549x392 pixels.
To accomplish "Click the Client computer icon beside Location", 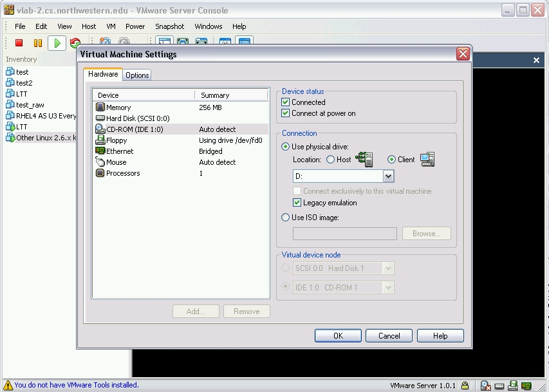I will [427, 160].
